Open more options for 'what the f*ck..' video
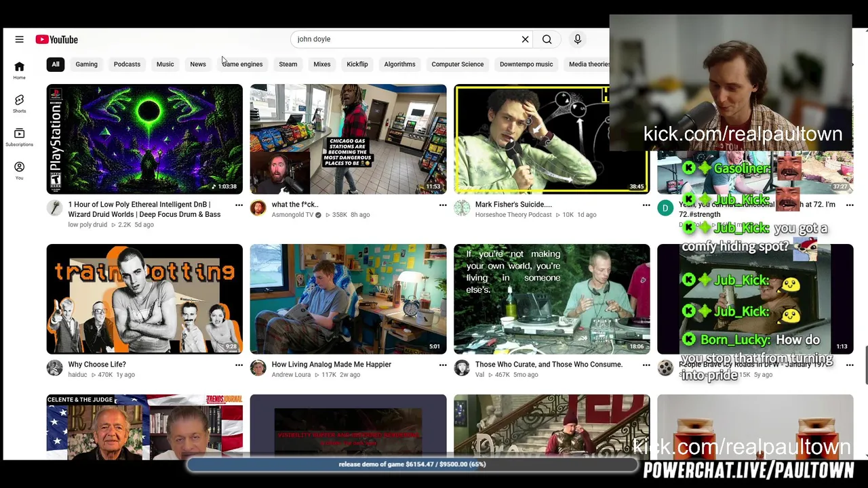 pos(443,205)
